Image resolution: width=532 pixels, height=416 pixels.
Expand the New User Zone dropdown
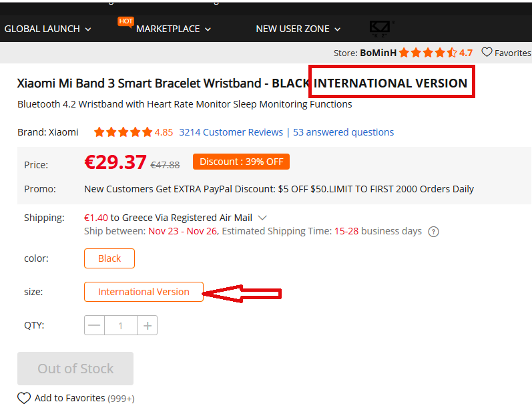click(x=298, y=29)
